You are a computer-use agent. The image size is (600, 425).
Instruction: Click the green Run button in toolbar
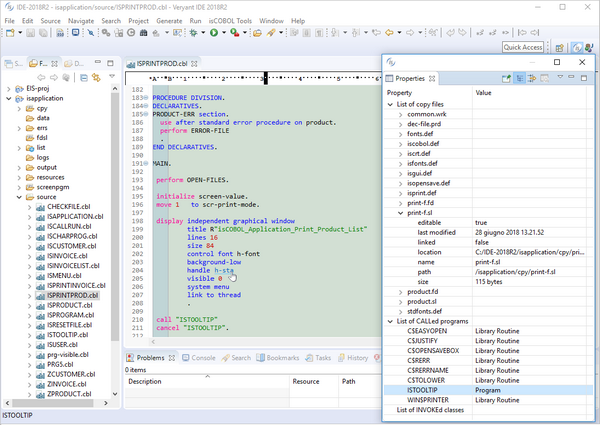tap(213, 33)
